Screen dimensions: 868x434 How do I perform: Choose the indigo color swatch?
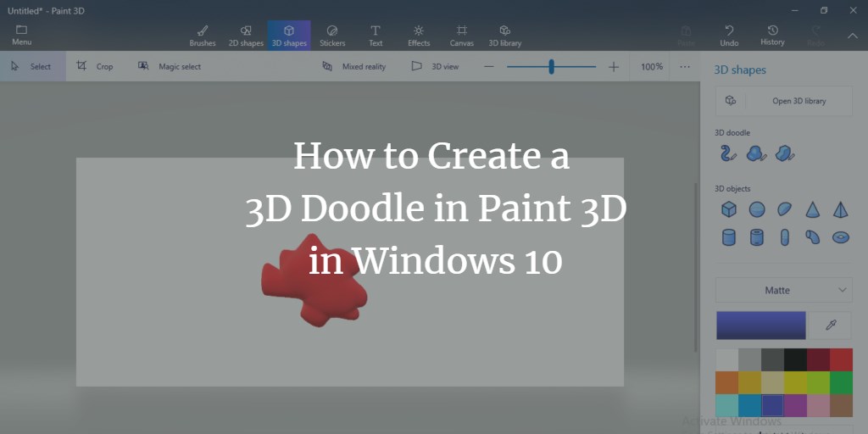(772, 406)
